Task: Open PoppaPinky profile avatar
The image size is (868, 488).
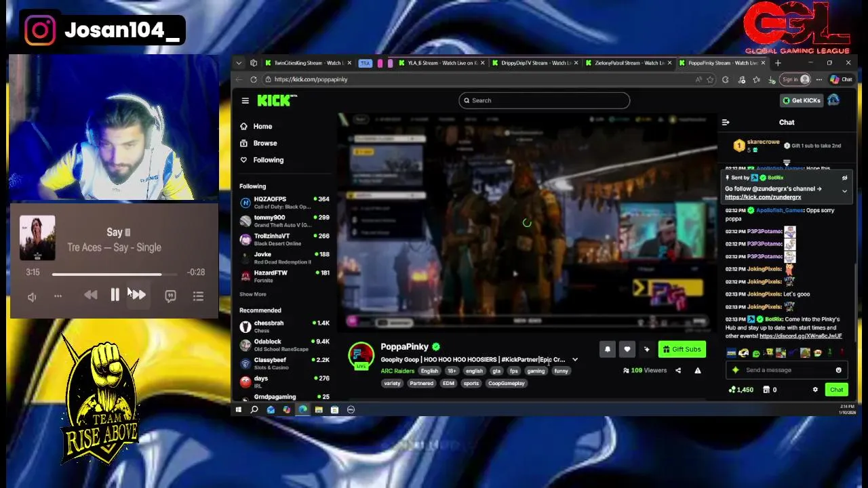Action: pos(361,356)
